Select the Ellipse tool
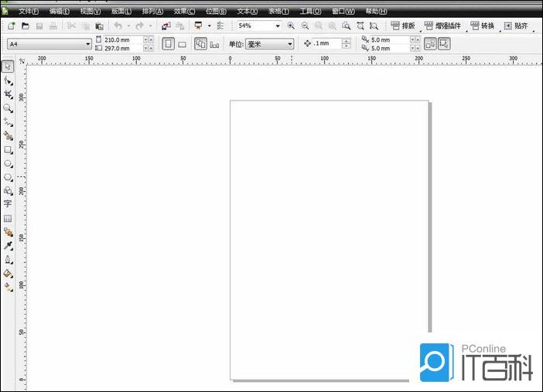Viewport: 543px width, 392px height. (8, 163)
